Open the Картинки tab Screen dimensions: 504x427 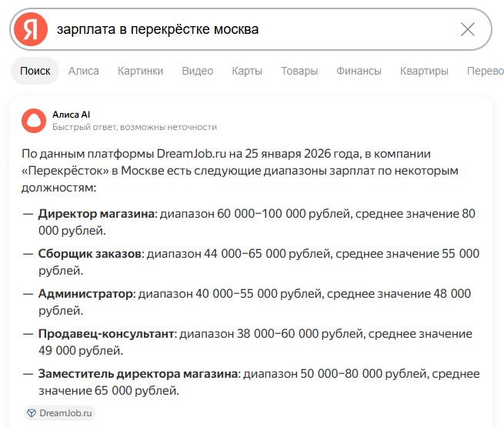pos(141,71)
